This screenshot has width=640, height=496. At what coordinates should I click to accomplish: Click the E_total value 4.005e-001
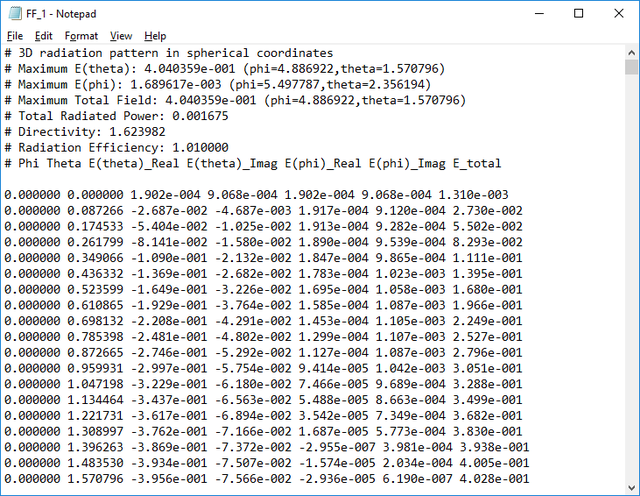coord(494,463)
